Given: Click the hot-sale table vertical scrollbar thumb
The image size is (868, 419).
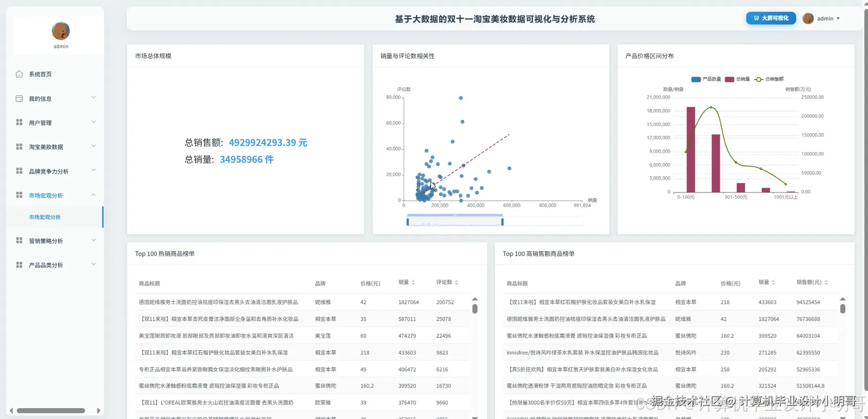Looking at the screenshot, I should tap(475, 309).
